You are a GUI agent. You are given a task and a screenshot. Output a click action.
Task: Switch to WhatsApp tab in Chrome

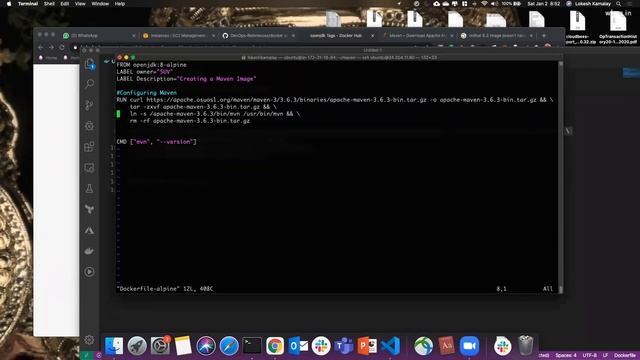[99, 36]
